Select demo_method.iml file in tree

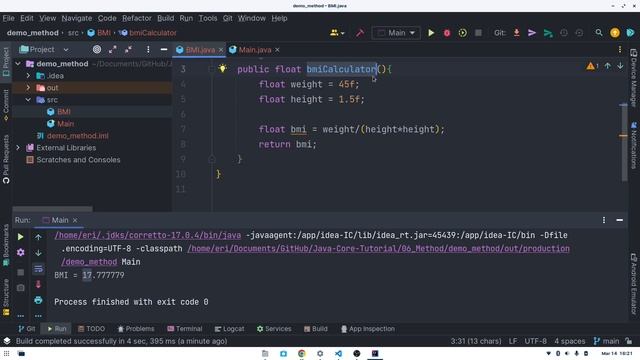78,136
